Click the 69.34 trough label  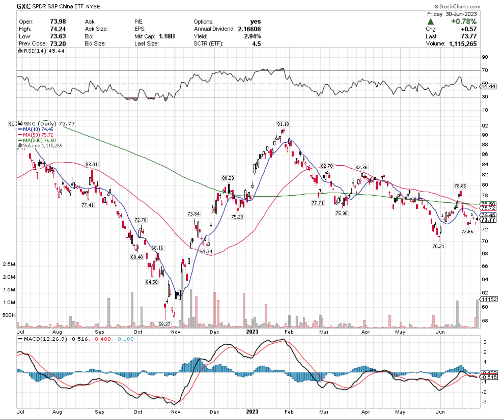206,251
